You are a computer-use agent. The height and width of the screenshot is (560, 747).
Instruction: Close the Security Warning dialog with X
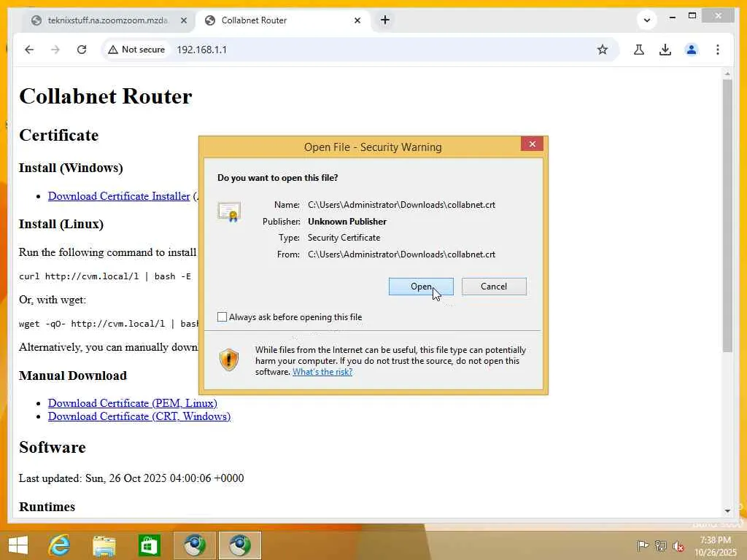coord(532,144)
